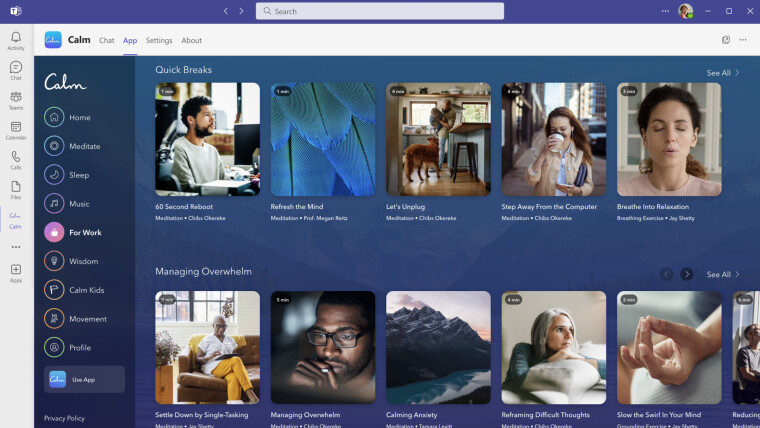Open the Settings tab of Calm
The height and width of the screenshot is (428, 760).
coord(159,40)
